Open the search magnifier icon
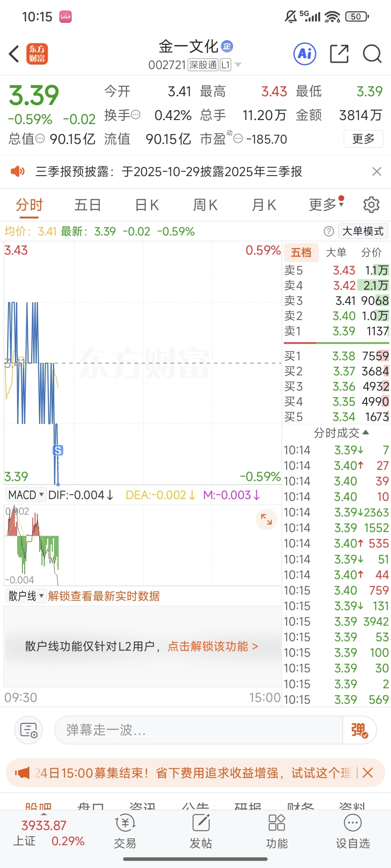The height and width of the screenshot is (868, 391). click(372, 54)
